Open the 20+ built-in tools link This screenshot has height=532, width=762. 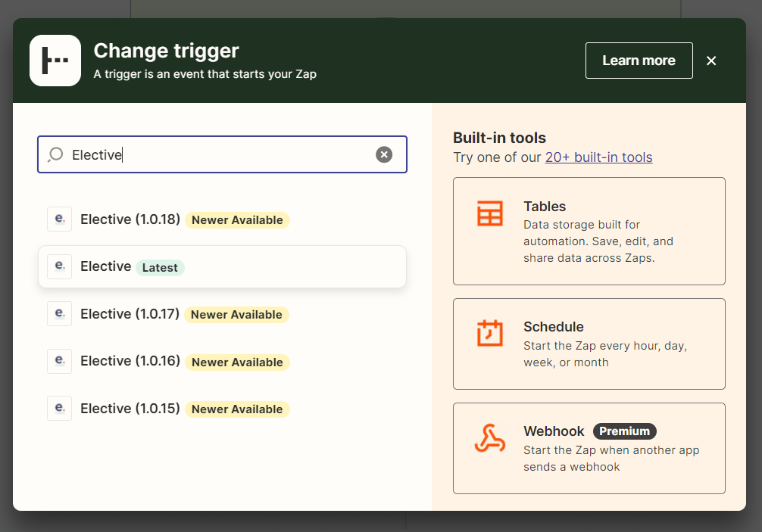click(x=598, y=157)
